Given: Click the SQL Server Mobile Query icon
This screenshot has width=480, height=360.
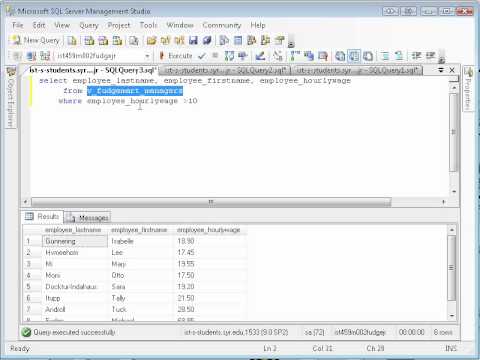Looking at the screenshot, I should pyautogui.click(x=134, y=41).
